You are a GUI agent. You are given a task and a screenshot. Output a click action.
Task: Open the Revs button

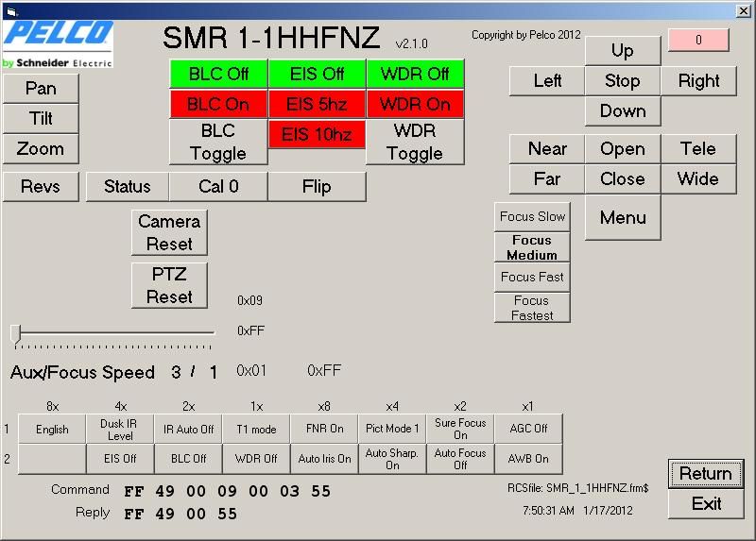(41, 186)
